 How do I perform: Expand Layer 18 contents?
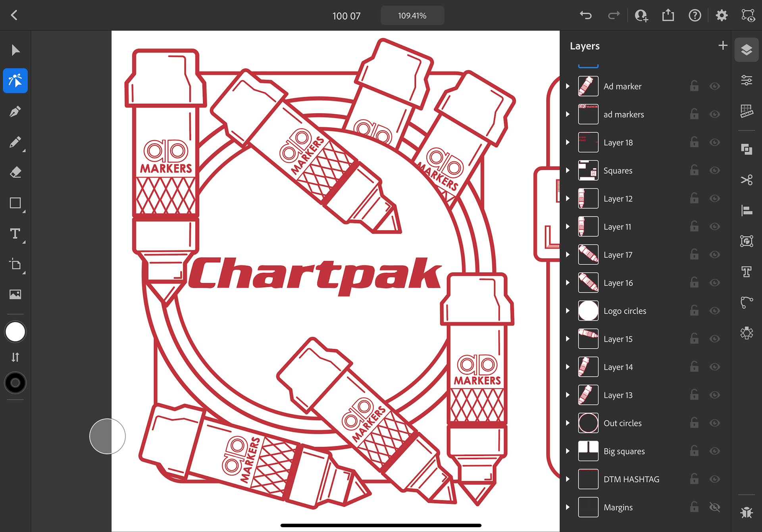tap(568, 142)
